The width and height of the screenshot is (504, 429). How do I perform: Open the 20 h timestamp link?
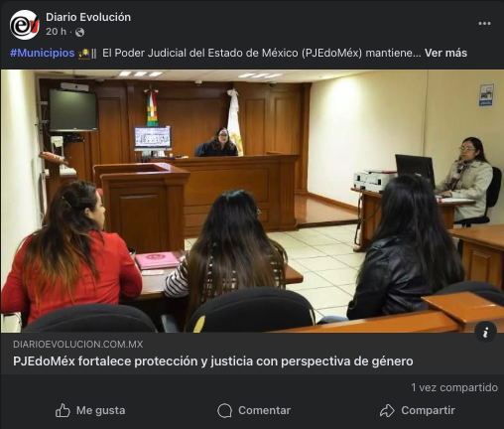pyautogui.click(x=56, y=32)
